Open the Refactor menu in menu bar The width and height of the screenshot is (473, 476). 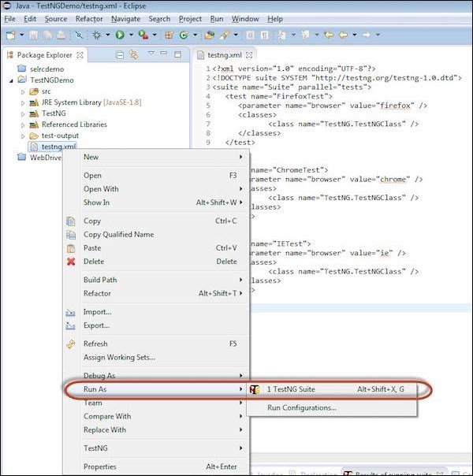coord(89,19)
